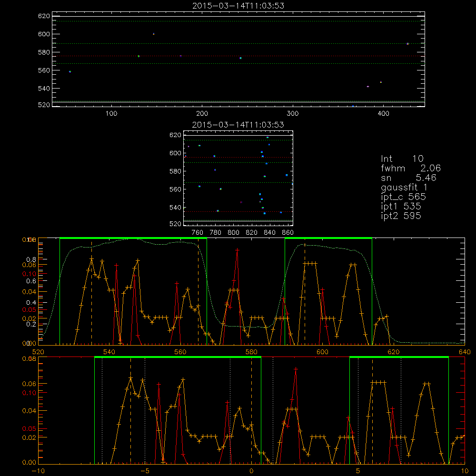476x476 pixels.
Task: Select the 'gaussfit 1' text line
Action: (x=404, y=187)
